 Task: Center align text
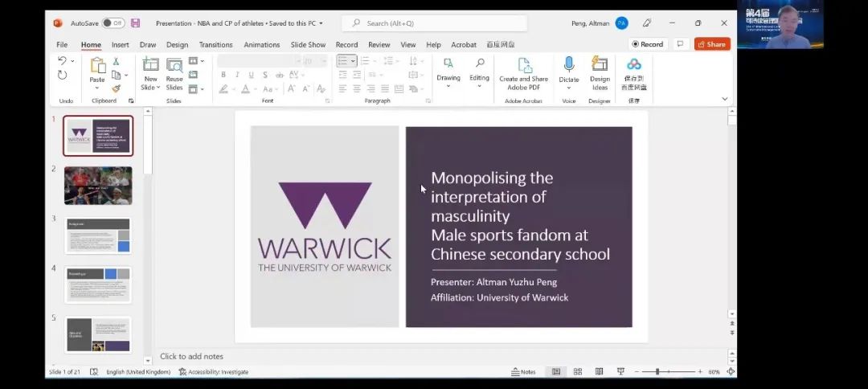pos(357,88)
